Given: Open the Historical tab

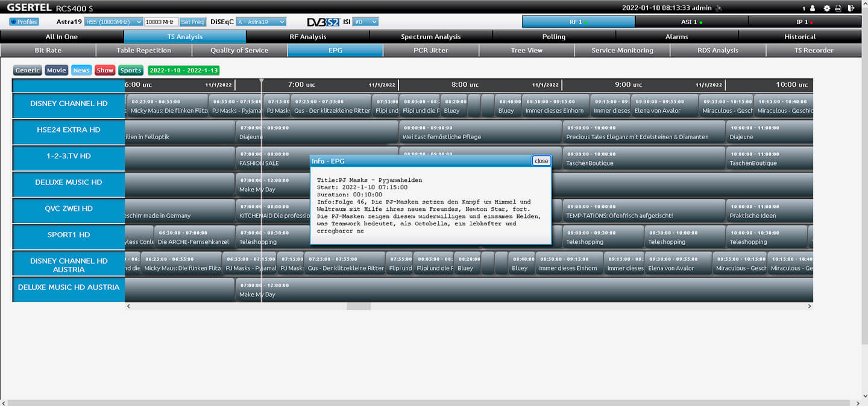Looking at the screenshot, I should click(800, 37).
